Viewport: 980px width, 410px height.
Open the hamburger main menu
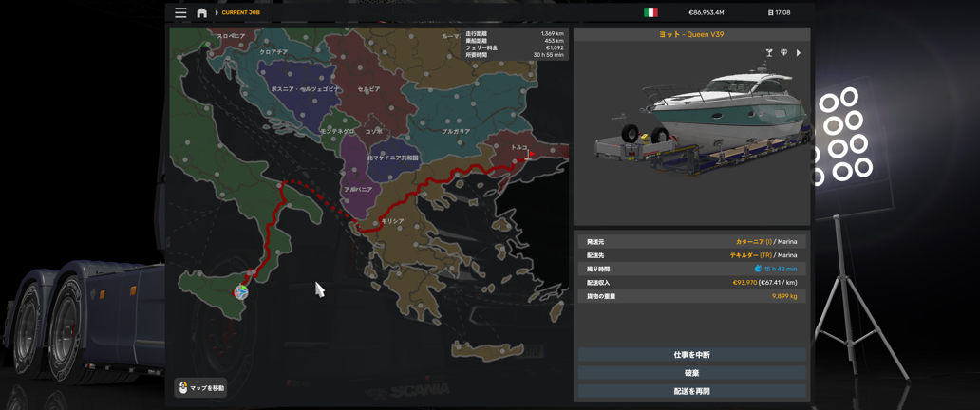(x=180, y=13)
